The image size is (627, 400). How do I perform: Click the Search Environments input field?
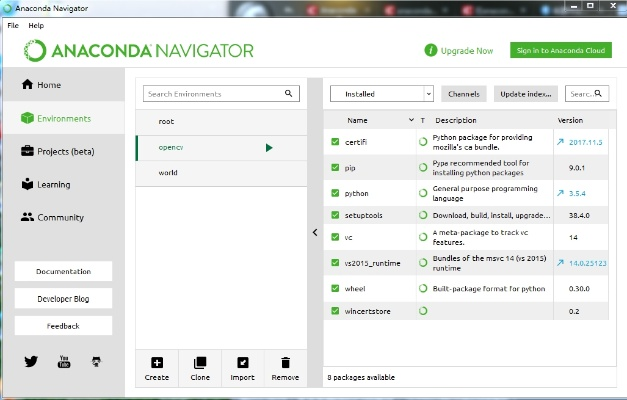coord(214,94)
